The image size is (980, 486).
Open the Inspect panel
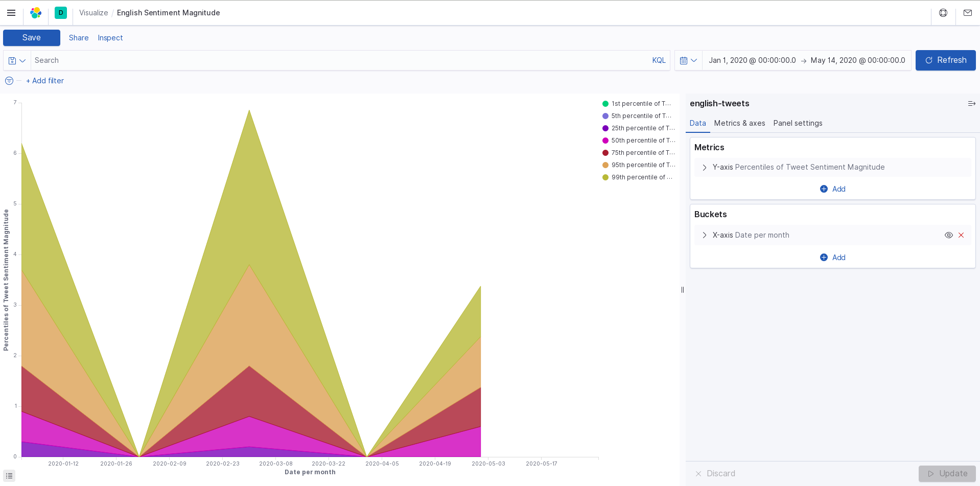(x=110, y=38)
